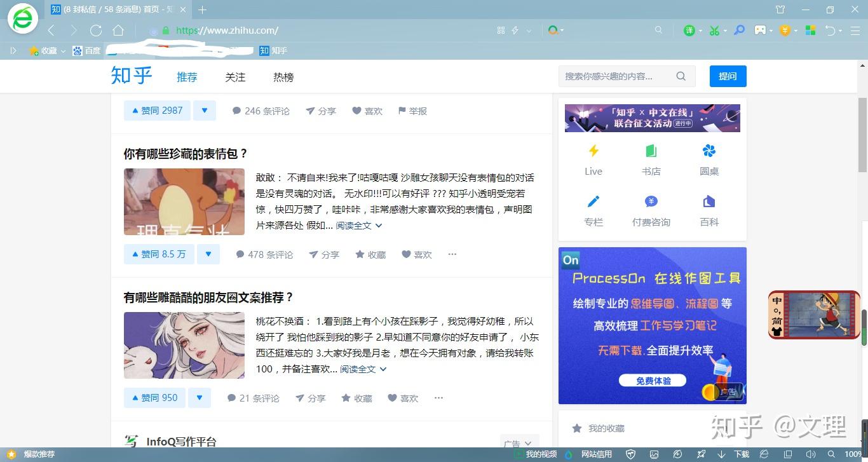Image resolution: width=868 pixels, height=462 pixels.
Task: Click 举报 to report the answer
Action: pos(412,111)
